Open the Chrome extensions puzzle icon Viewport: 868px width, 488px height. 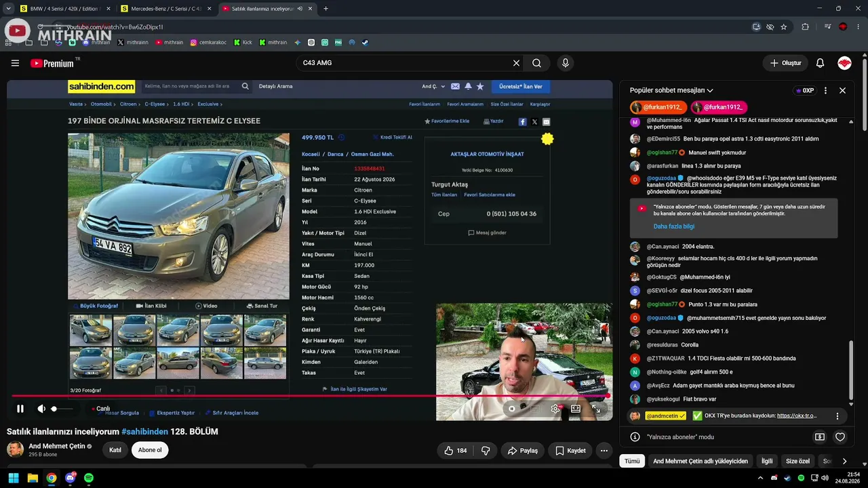tap(806, 27)
